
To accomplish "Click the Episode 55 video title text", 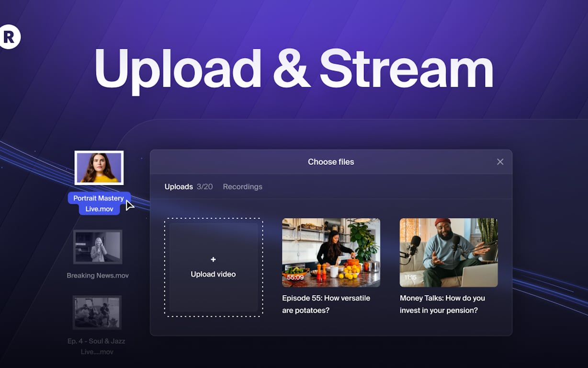I will [326, 304].
